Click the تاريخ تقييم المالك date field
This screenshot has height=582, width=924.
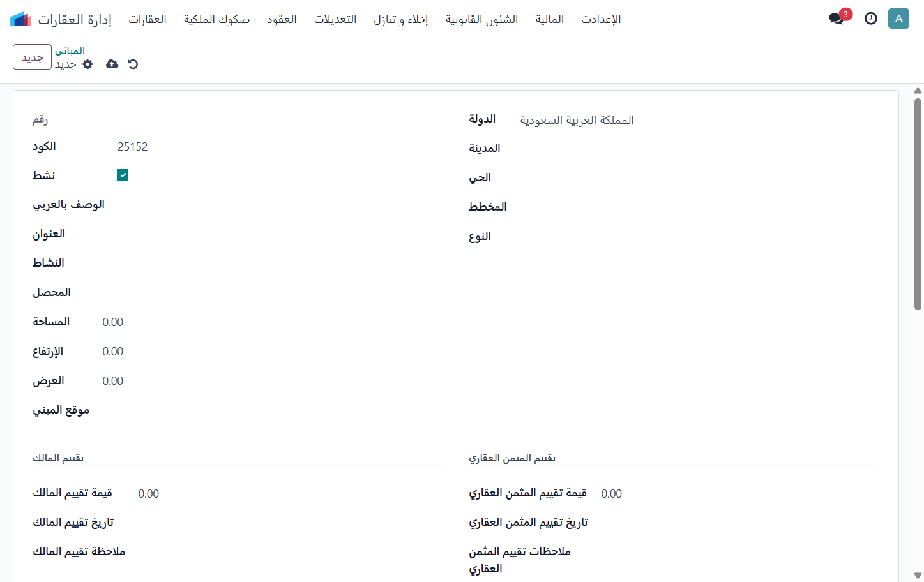click(x=291, y=523)
